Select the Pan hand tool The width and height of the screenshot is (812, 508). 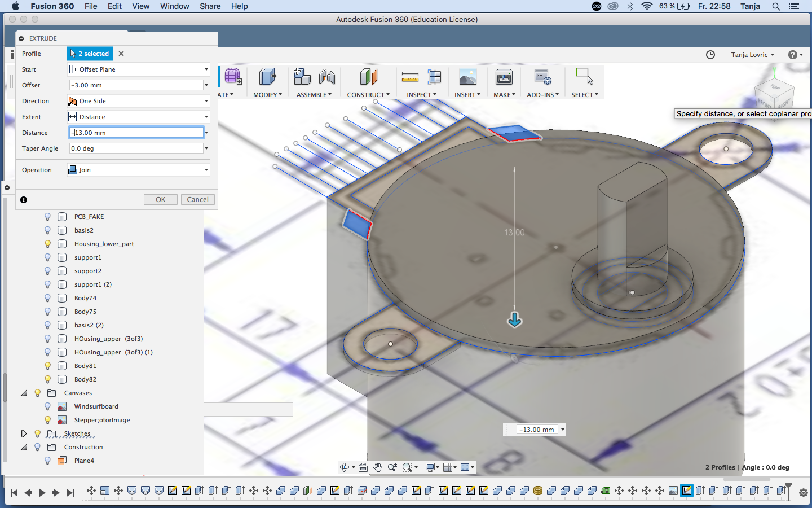378,467
